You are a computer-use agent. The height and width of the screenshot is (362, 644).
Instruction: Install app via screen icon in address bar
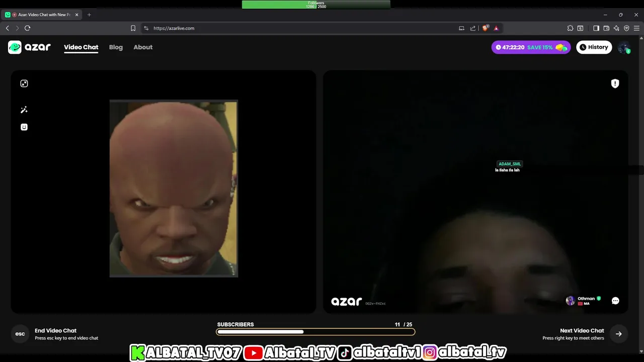461,28
